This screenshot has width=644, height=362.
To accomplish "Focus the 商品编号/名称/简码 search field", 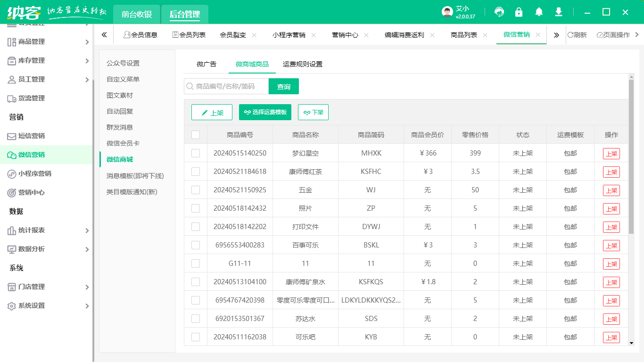I will (226, 86).
